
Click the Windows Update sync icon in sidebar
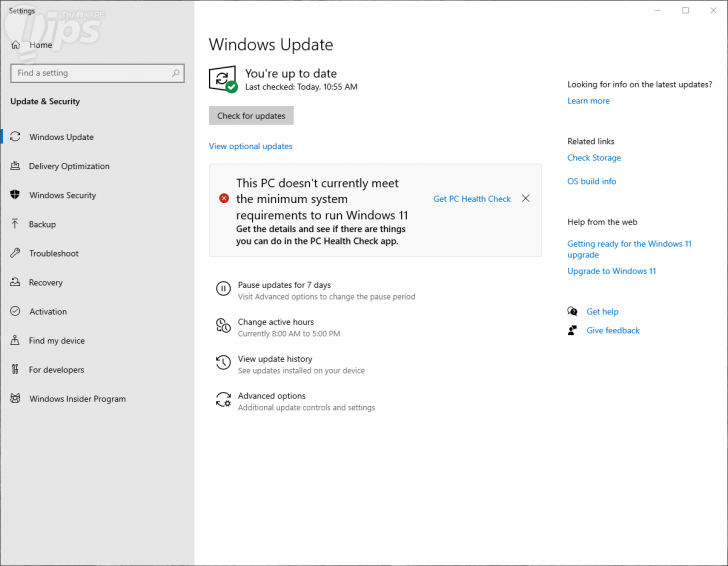point(15,137)
